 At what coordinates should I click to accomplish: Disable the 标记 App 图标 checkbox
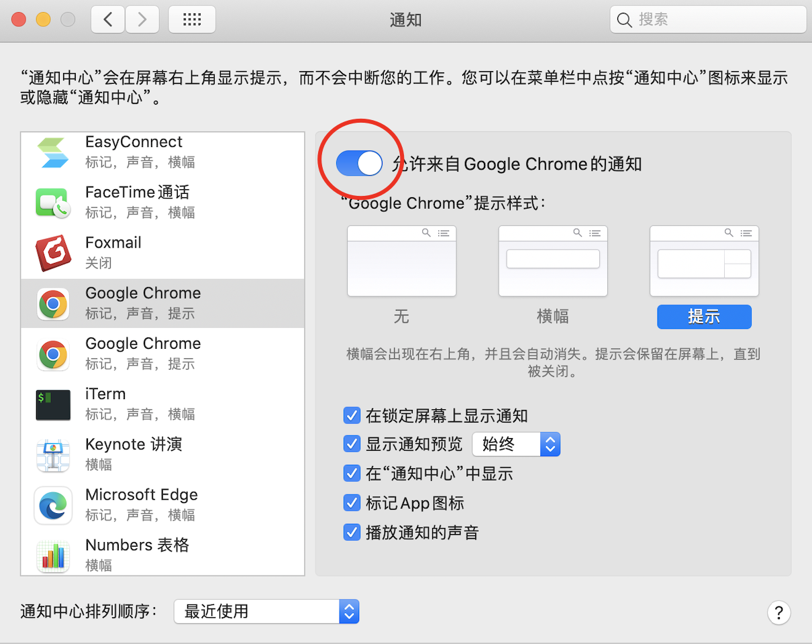[x=352, y=502]
